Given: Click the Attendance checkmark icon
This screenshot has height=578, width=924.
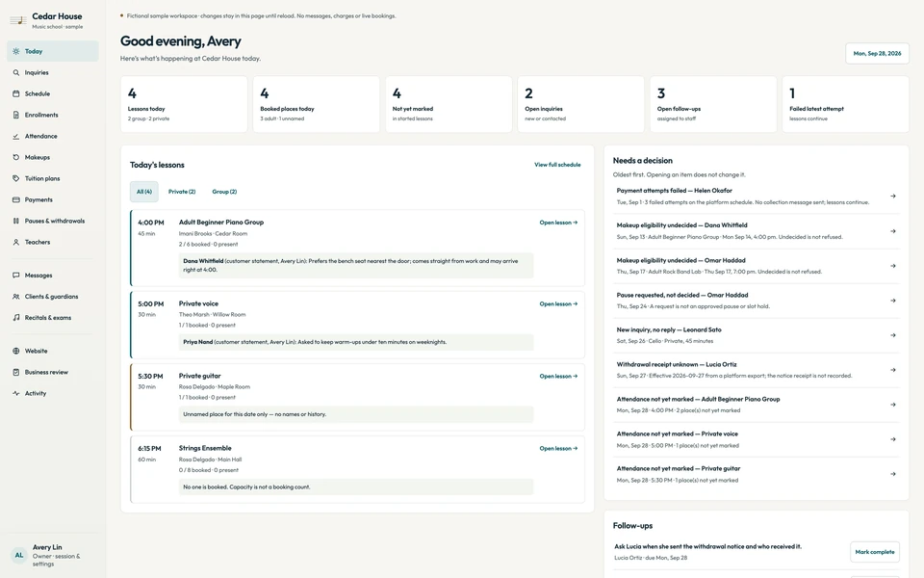Looking at the screenshot, I should [16, 136].
